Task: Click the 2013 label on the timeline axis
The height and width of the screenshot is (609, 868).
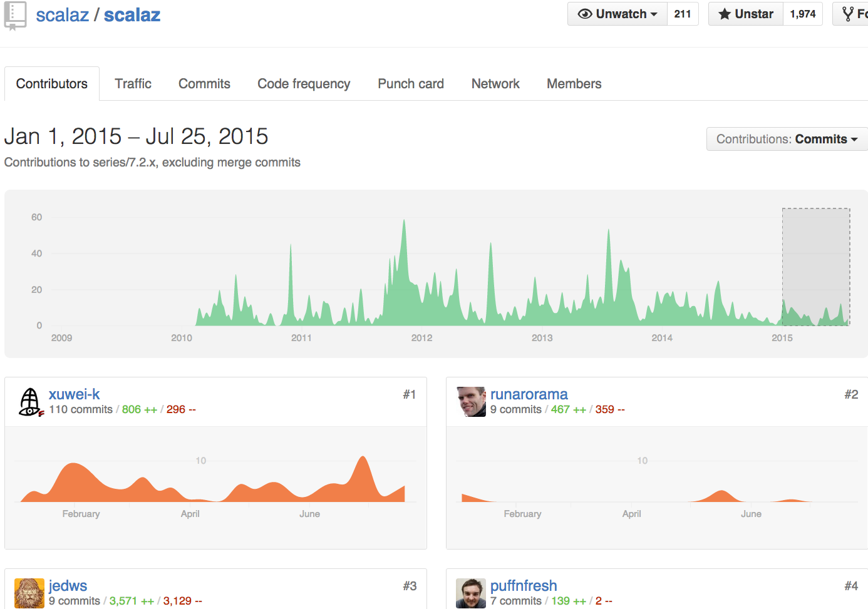Action: [542, 338]
